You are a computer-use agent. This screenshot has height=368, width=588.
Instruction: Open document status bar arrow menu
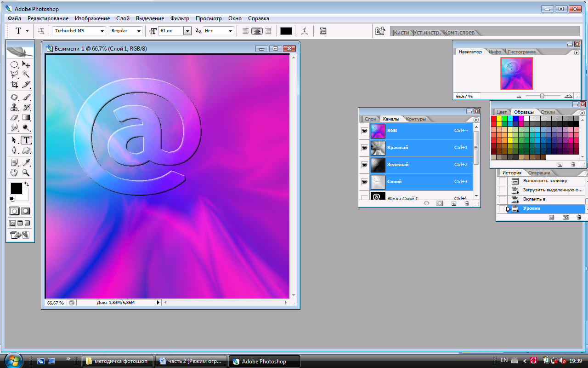[158, 303]
